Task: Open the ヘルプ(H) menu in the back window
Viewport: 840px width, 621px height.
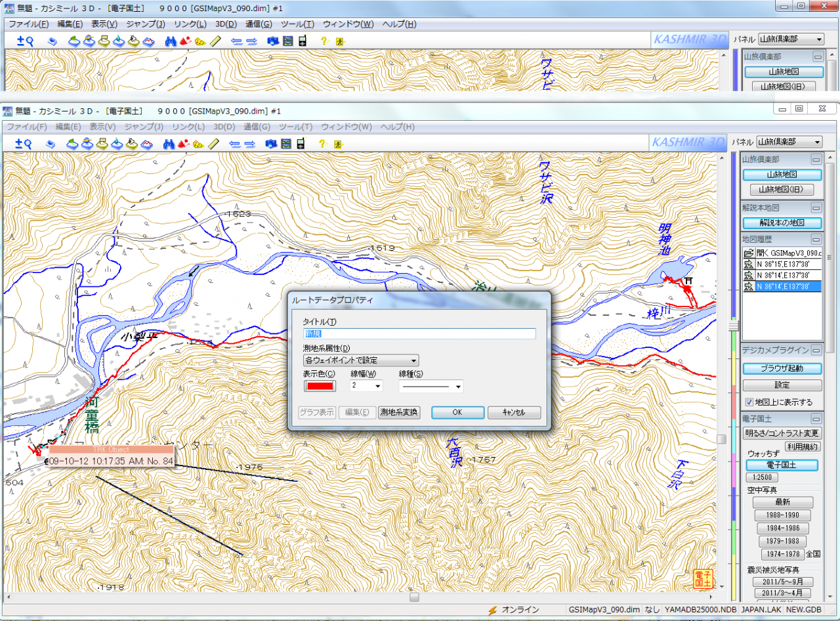Action: tap(400, 24)
